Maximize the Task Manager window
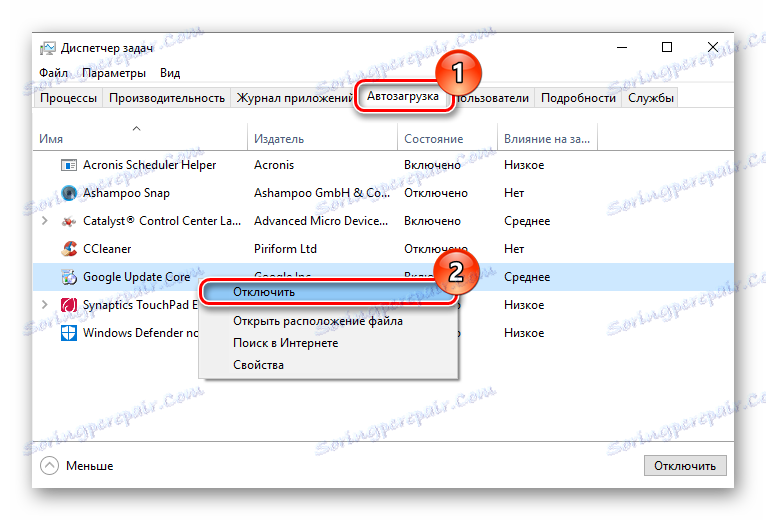Image resolution: width=766 pixels, height=520 pixels. (667, 47)
